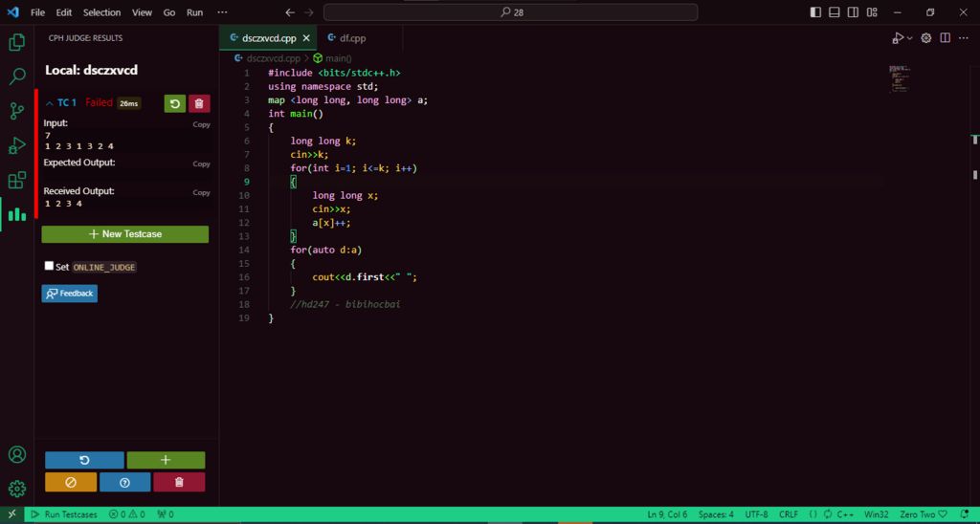Click the Run code play icon in editor toolbar

click(898, 38)
